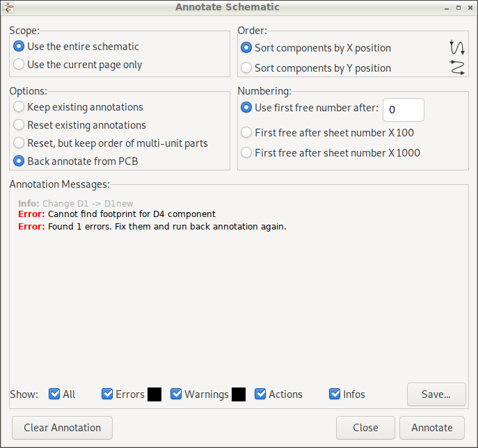Uncheck the 'All' messages checkbox
The width and height of the screenshot is (478, 448).
(x=54, y=394)
